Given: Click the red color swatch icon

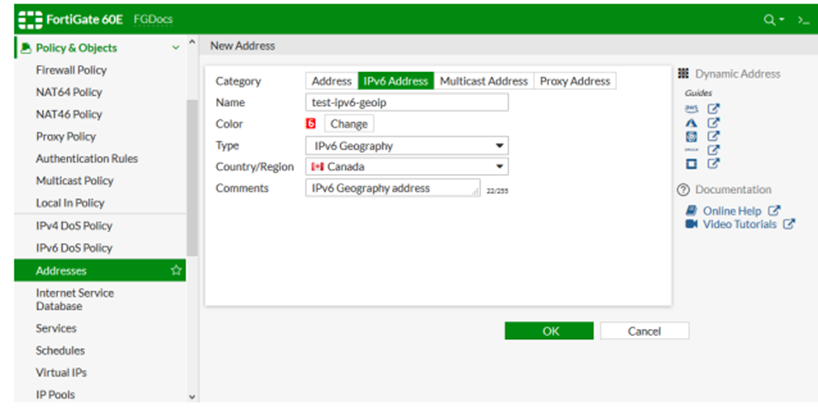Looking at the screenshot, I should point(311,124).
